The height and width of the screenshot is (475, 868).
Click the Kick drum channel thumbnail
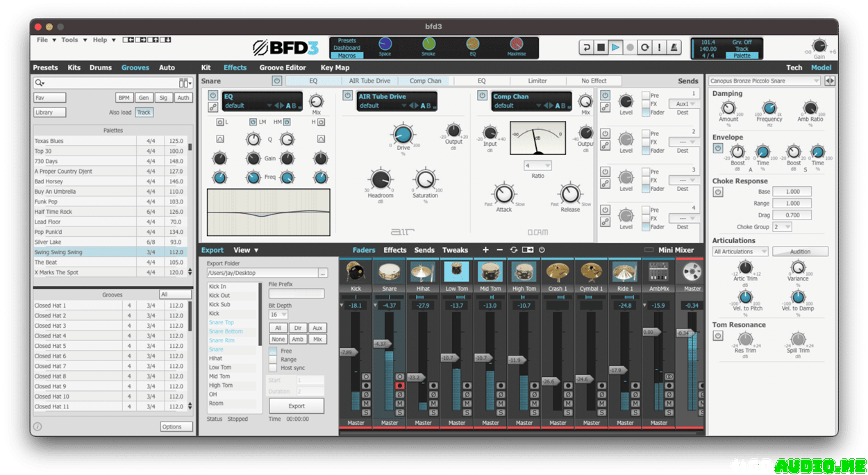point(356,272)
